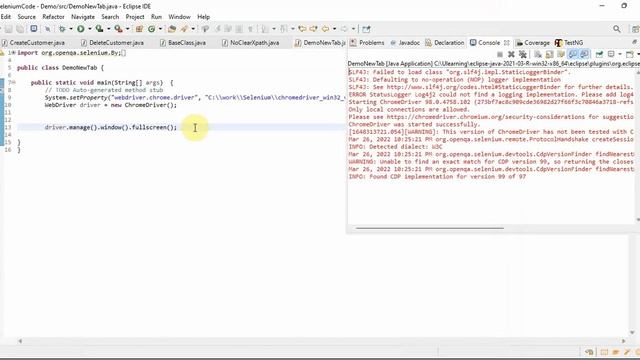The height and width of the screenshot is (360, 640).
Task: Open the Help menu
Action: [x=204, y=17]
